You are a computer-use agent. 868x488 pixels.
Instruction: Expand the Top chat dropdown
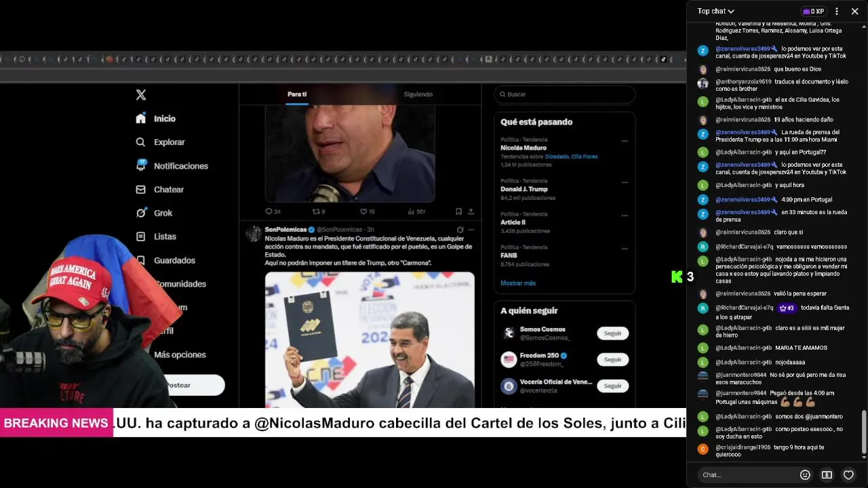click(x=715, y=11)
